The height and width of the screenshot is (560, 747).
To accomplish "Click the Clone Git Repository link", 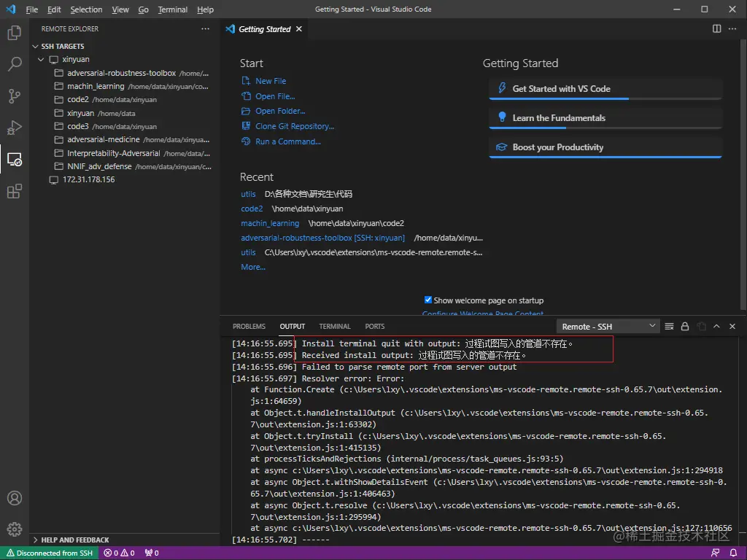I will [x=294, y=126].
